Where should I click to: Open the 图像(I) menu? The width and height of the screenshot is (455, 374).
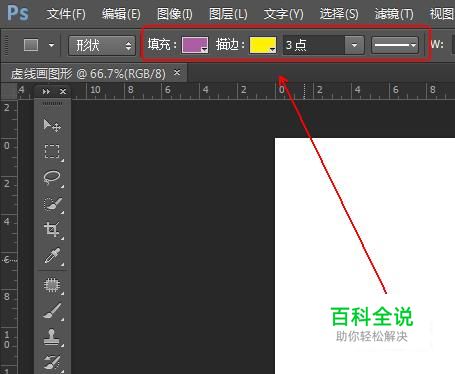click(175, 14)
